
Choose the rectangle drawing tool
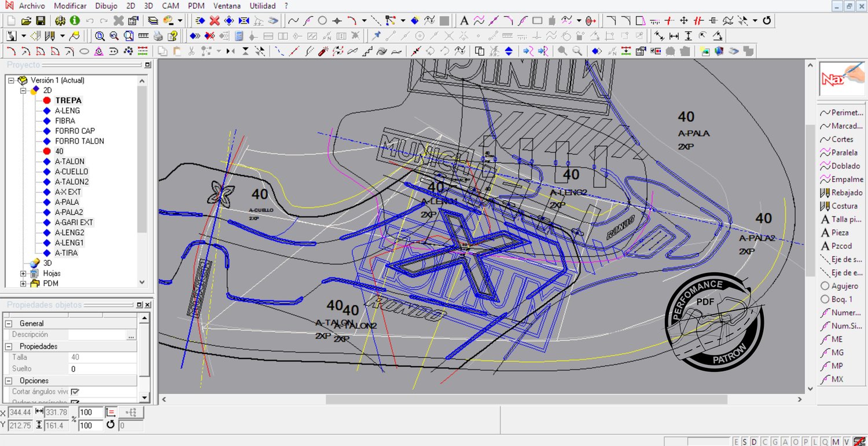click(x=538, y=21)
